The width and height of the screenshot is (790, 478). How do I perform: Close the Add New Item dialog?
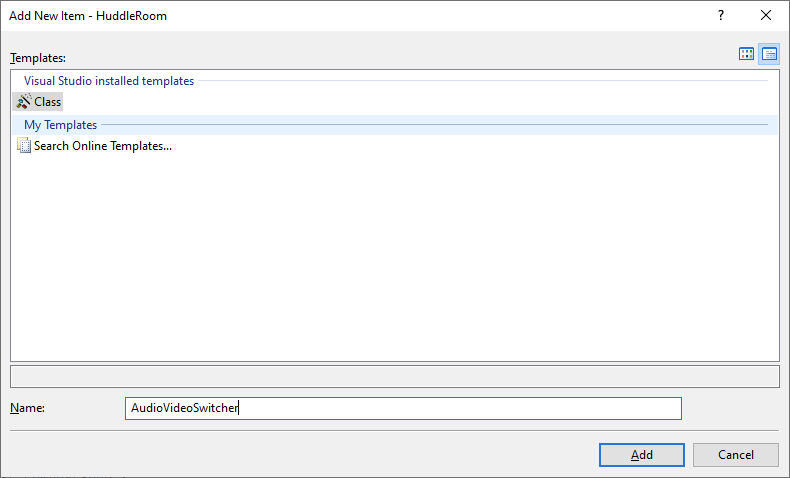pyautogui.click(x=766, y=15)
